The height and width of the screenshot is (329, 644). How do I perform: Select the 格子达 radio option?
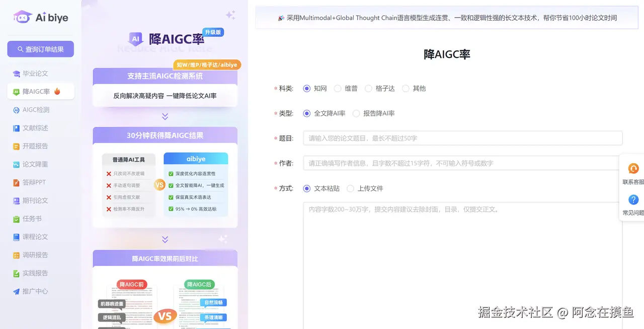[368, 88]
